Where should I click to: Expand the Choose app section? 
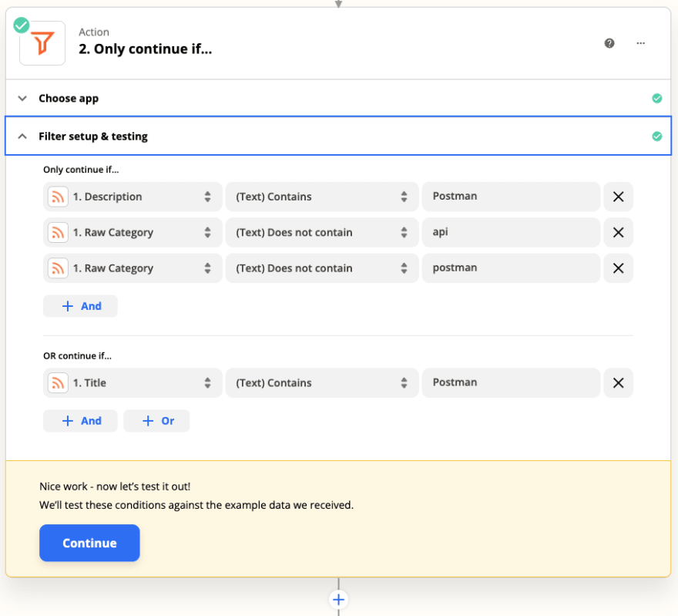(x=337, y=98)
